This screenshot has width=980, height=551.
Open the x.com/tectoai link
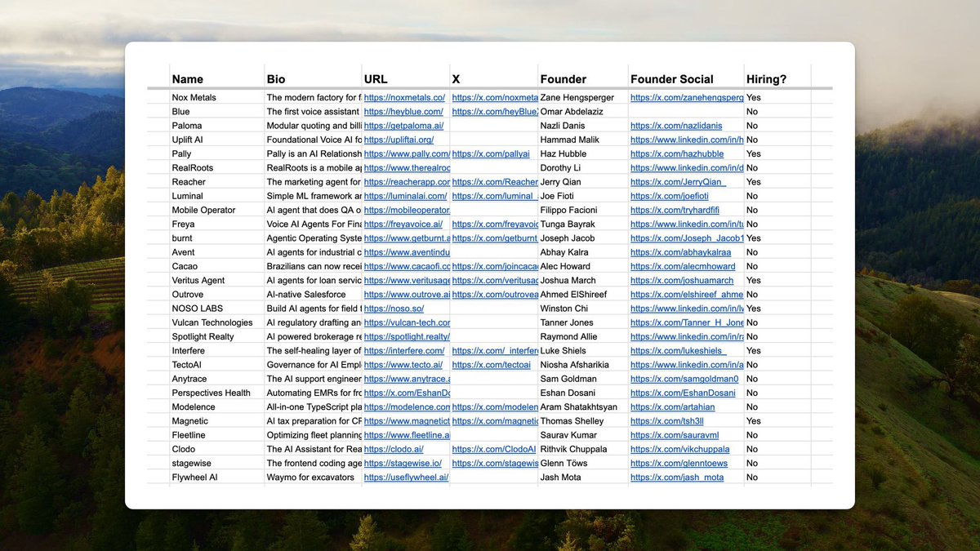click(491, 365)
